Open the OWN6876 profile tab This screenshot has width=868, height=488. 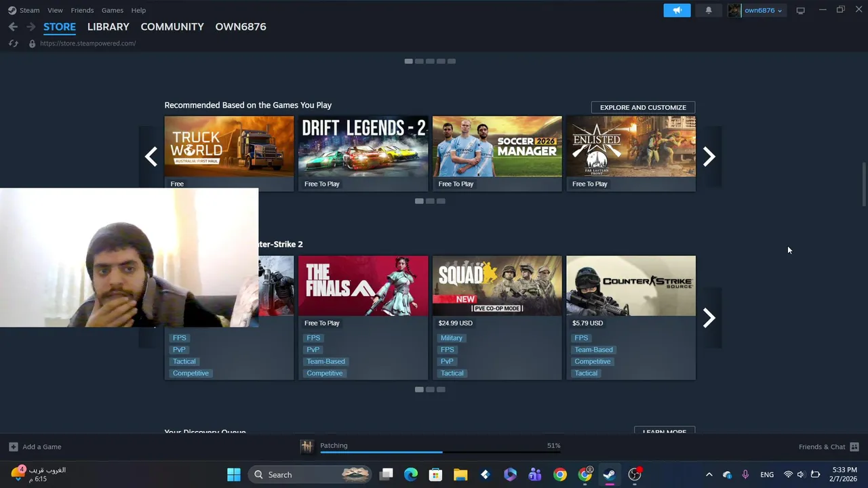pyautogui.click(x=241, y=26)
